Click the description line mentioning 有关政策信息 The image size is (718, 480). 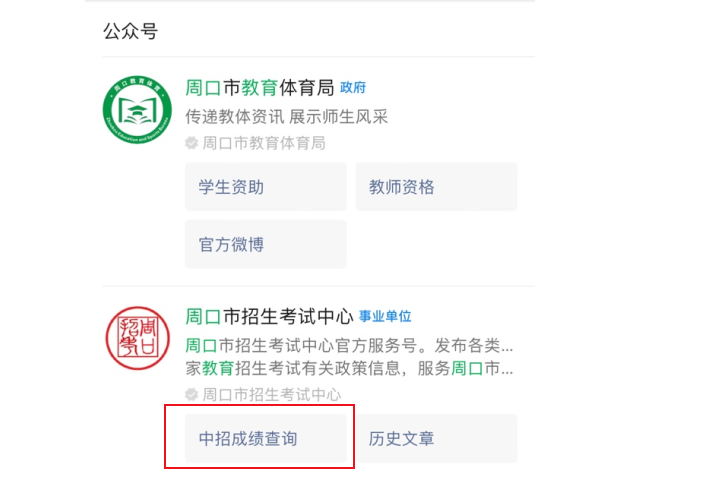(x=349, y=369)
